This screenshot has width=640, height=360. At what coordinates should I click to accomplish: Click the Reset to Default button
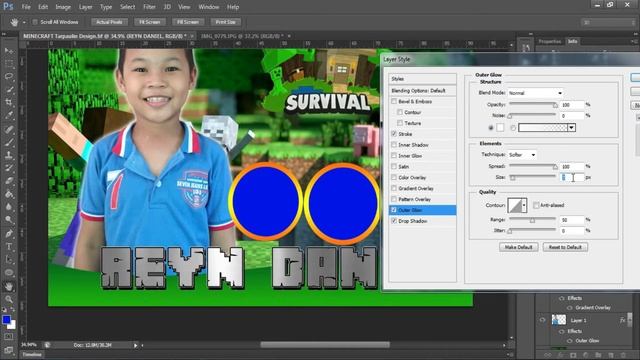tap(565, 247)
